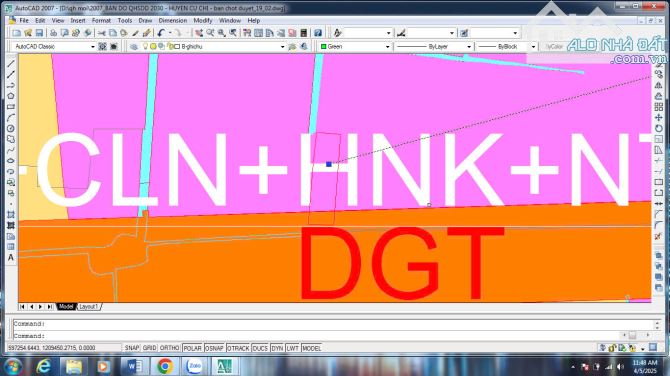Open the table style dropdown
This screenshot has width=670, height=376.
point(494,33)
